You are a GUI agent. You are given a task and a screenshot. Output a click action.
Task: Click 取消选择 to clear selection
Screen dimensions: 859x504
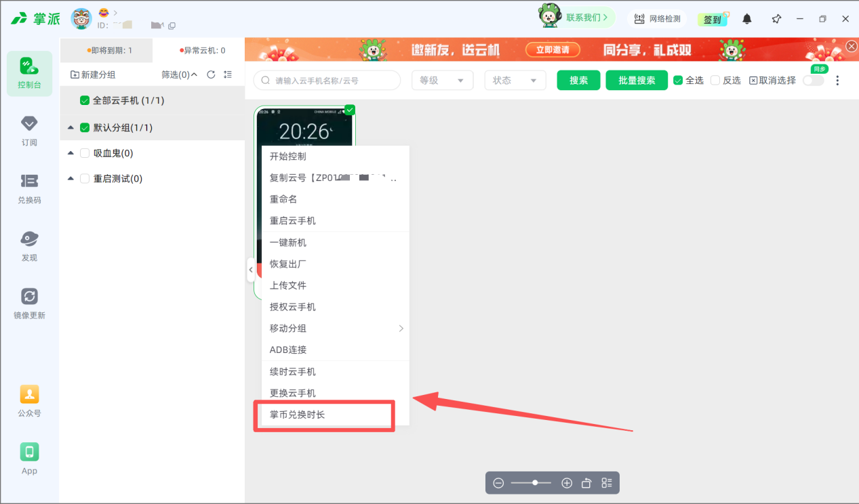click(772, 80)
